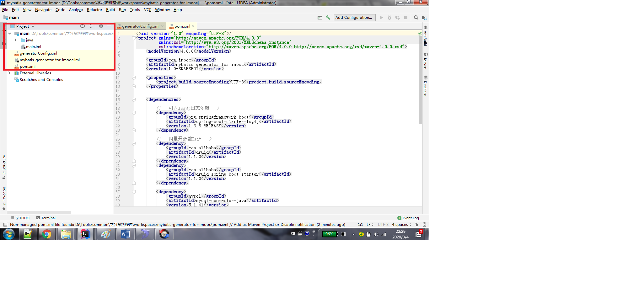Open the Project Structure icon in the toolbar
The height and width of the screenshot is (293, 644).
[424, 18]
